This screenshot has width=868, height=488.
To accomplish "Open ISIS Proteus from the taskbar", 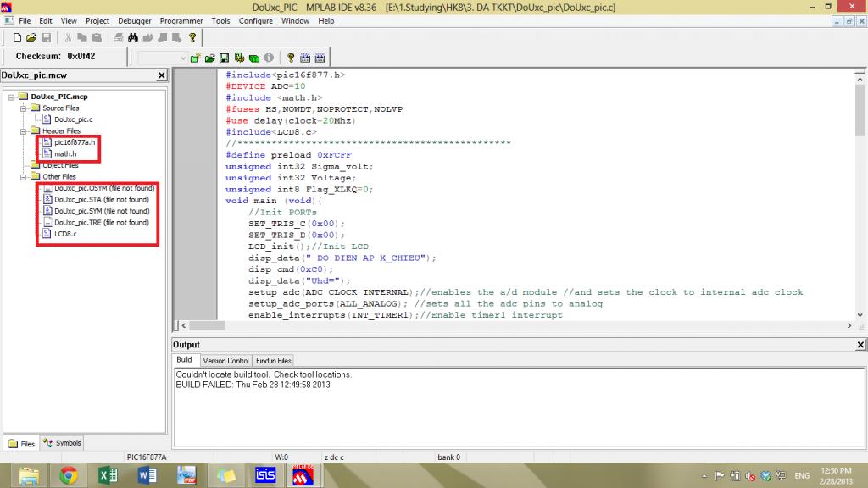I will (265, 474).
